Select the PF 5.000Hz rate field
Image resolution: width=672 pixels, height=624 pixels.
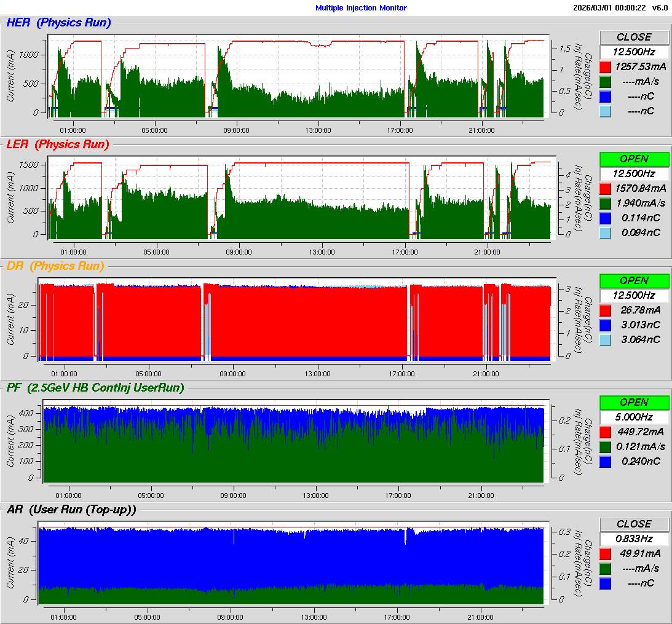(x=634, y=417)
